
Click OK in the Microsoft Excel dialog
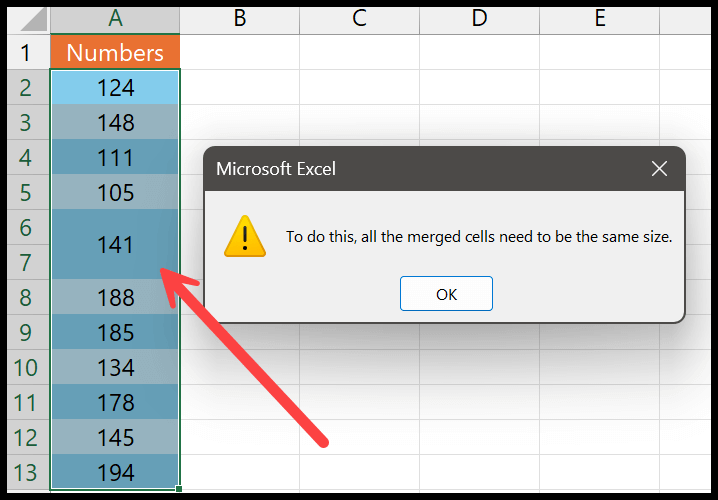[x=446, y=293]
